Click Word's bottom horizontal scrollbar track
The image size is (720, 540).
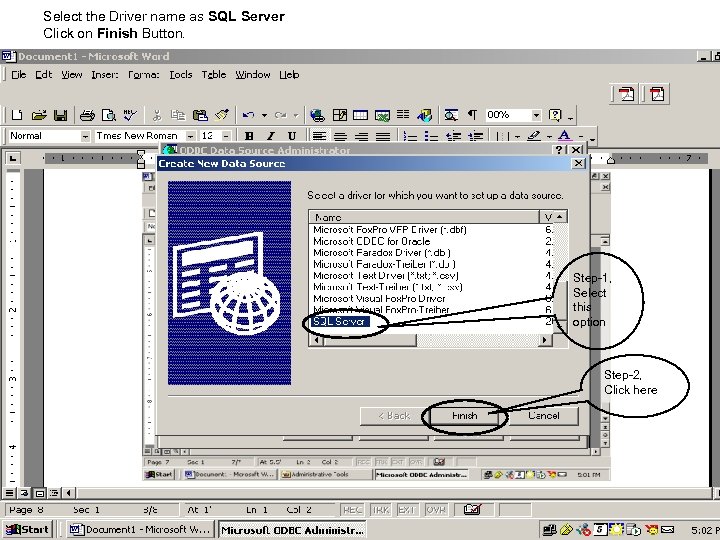394,493
